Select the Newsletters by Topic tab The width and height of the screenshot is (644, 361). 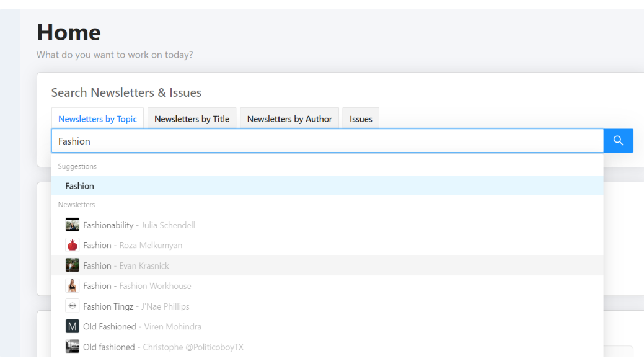[97, 119]
